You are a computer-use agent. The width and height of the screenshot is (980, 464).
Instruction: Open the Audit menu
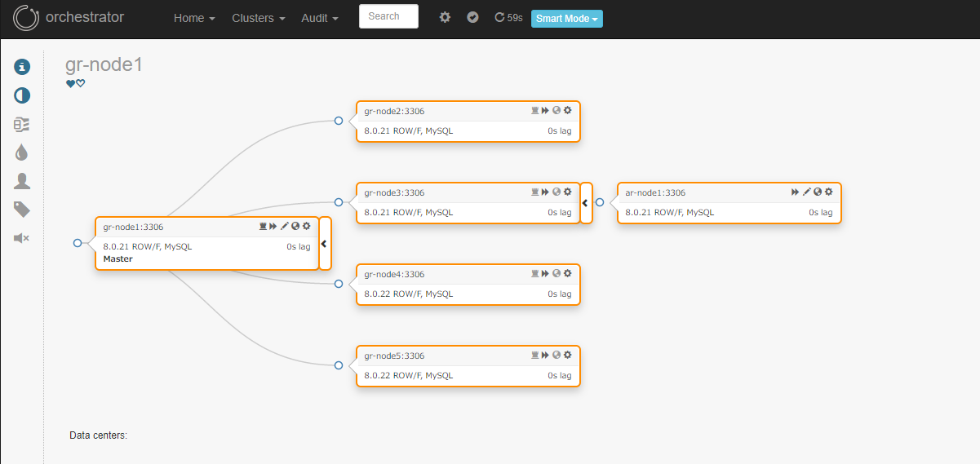pyautogui.click(x=319, y=18)
